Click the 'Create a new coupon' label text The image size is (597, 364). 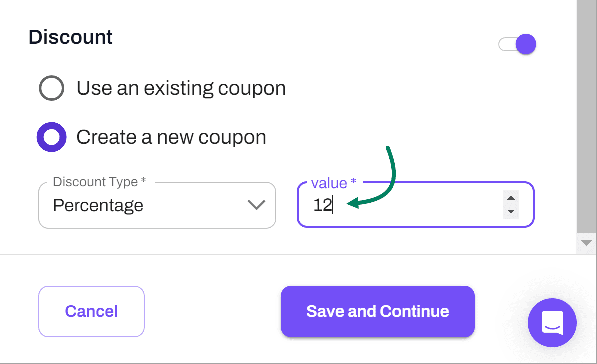tap(171, 137)
